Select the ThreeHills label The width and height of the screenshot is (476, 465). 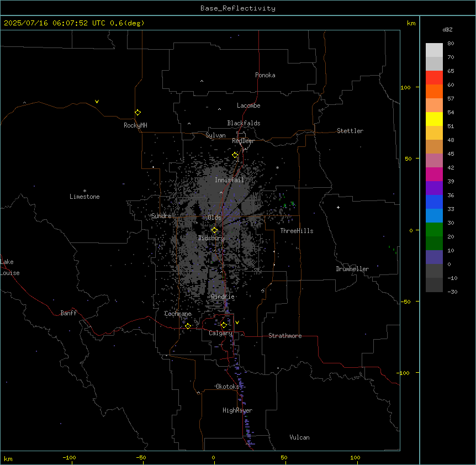pos(297,231)
